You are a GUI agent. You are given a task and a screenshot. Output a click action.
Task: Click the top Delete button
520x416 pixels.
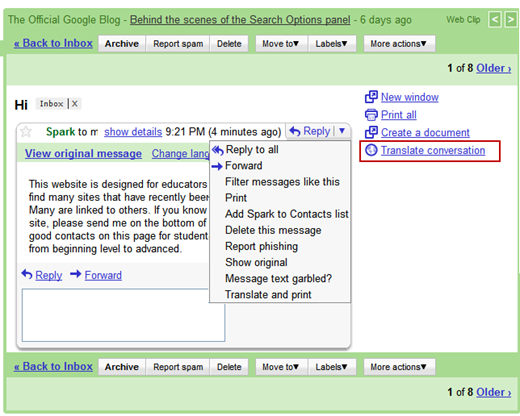[x=229, y=44]
